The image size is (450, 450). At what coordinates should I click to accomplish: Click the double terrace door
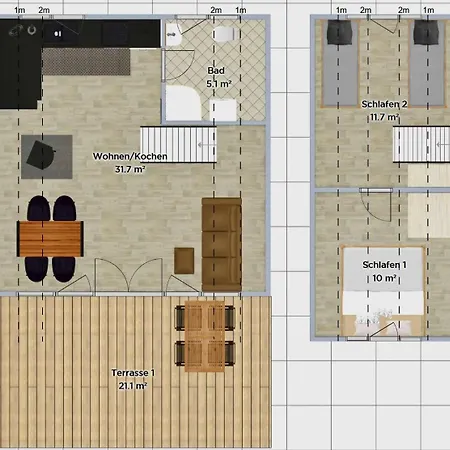click(x=129, y=276)
